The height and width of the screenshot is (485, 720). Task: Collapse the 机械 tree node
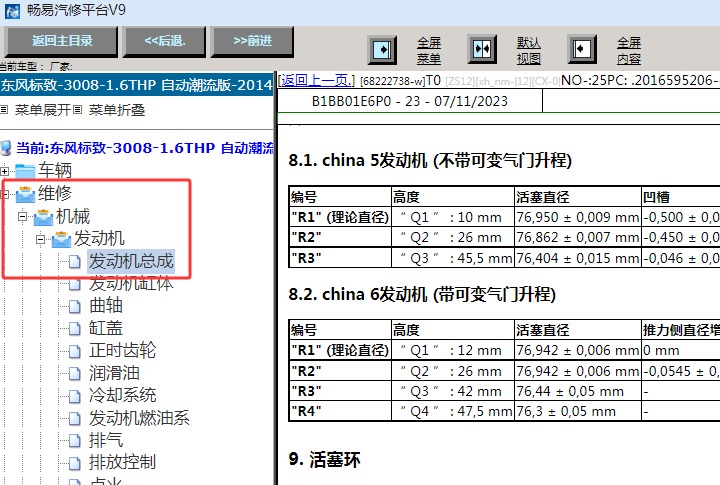[x=22, y=216]
